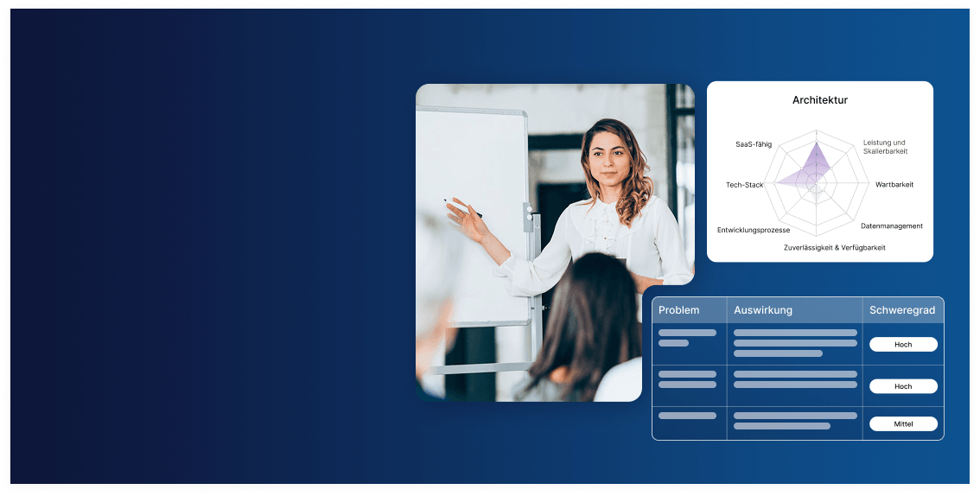This screenshot has height=496, width=980.
Task: Select the SaaS-fähig radar axis label
Action: (753, 144)
